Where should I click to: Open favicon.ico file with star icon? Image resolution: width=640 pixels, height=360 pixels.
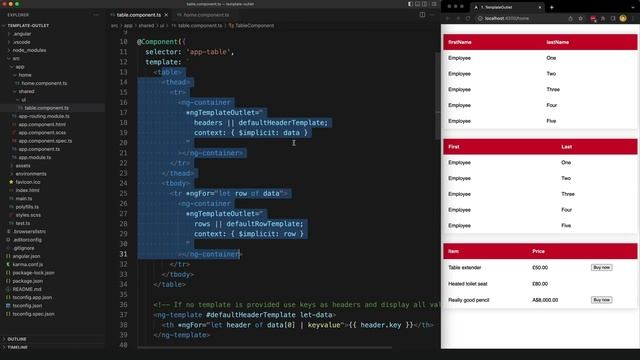click(28, 182)
